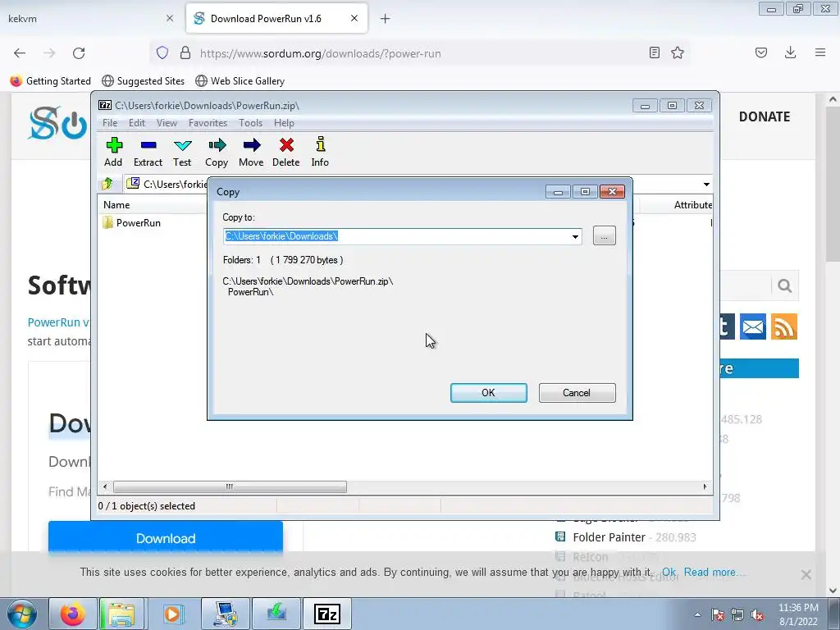Open the Web Slice Gallery bookmark

click(240, 81)
